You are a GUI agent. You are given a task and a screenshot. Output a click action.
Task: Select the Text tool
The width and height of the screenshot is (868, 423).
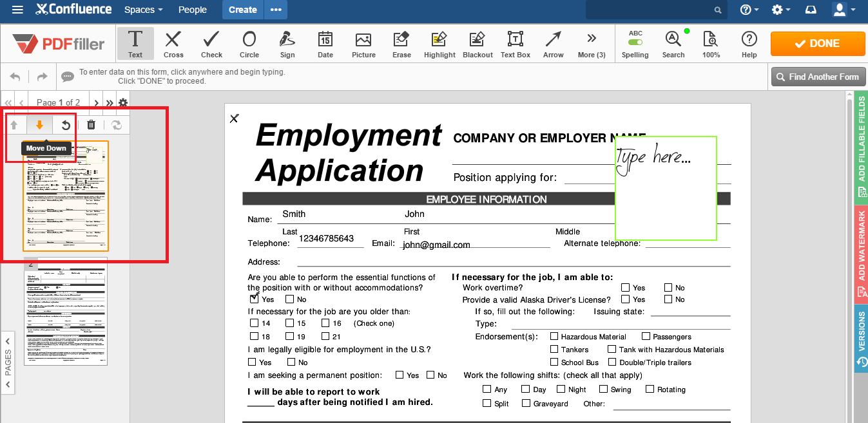click(x=135, y=43)
